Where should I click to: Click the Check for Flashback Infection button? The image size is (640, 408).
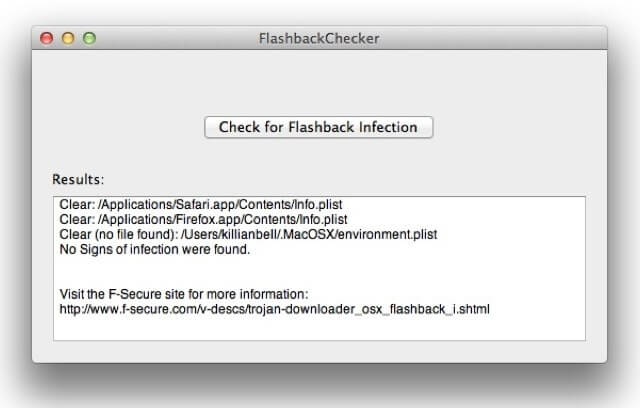click(318, 127)
